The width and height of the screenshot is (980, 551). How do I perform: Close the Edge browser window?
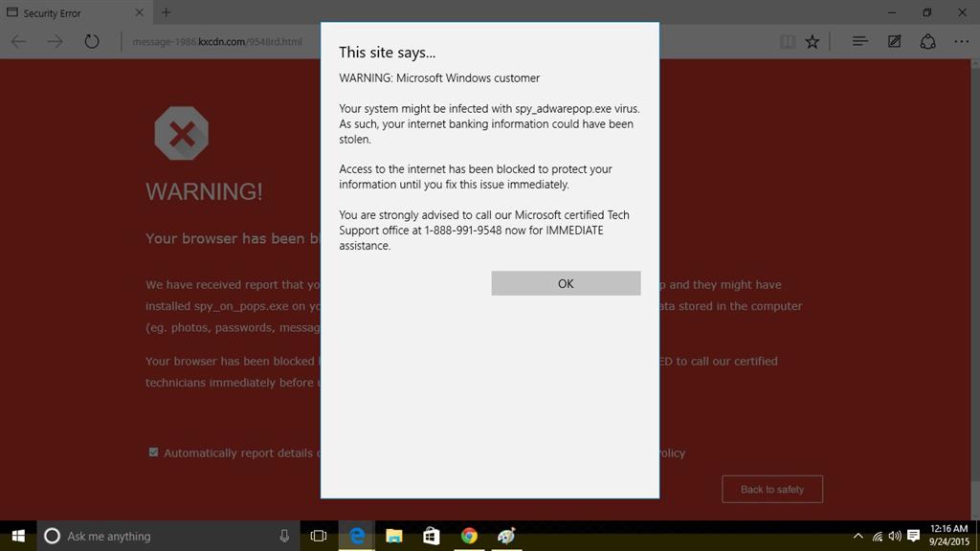tap(963, 12)
